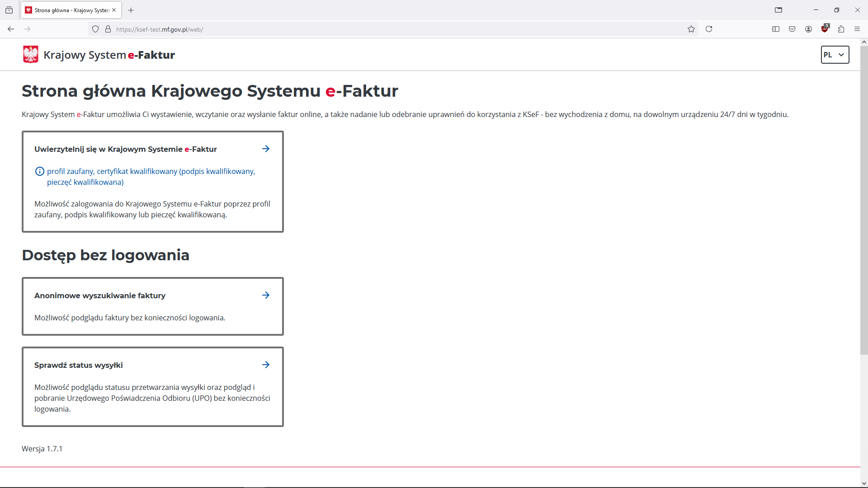868x488 pixels.
Task: Click the info icon next to profil zaufany
Action: [39, 171]
